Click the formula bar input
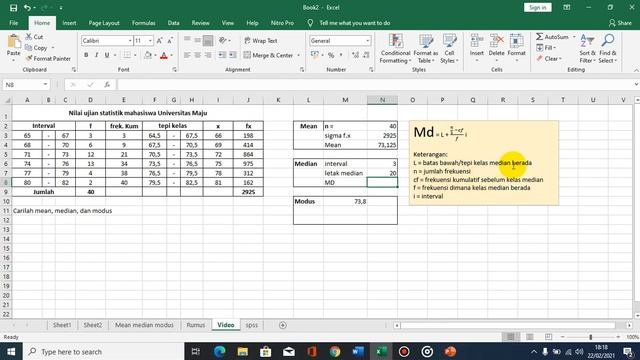 [x=376, y=84]
